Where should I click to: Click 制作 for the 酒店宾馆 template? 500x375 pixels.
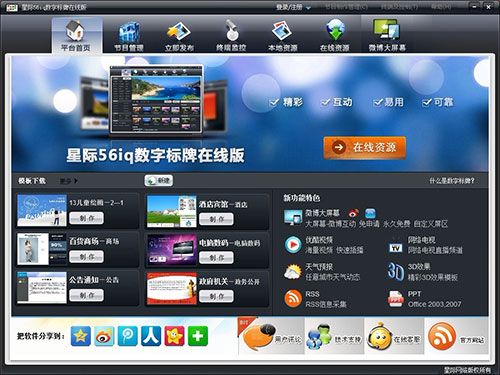[216, 219]
